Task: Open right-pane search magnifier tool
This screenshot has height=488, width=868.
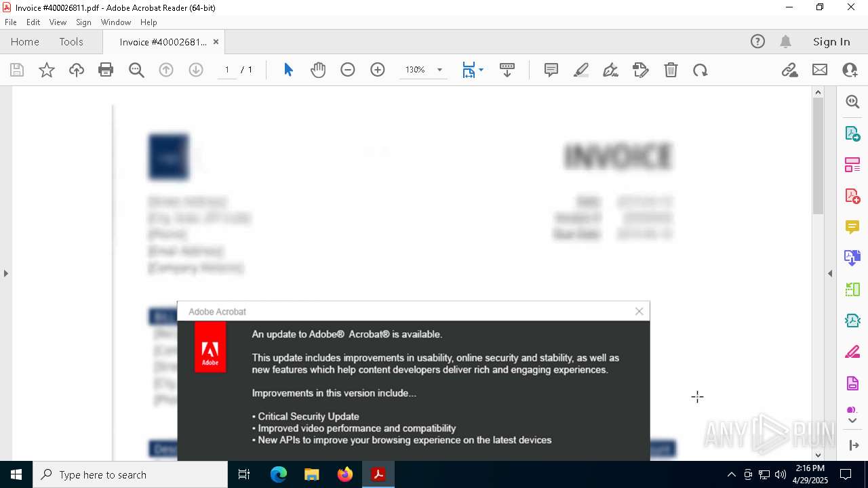Action: 852,102
